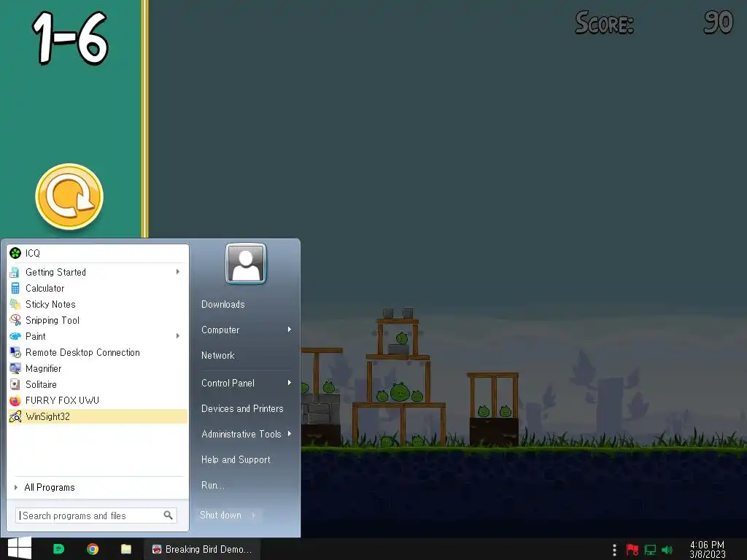Click the taskbar clock showing 4:06 PM
Screen dimensions: 747x560
(x=707, y=550)
